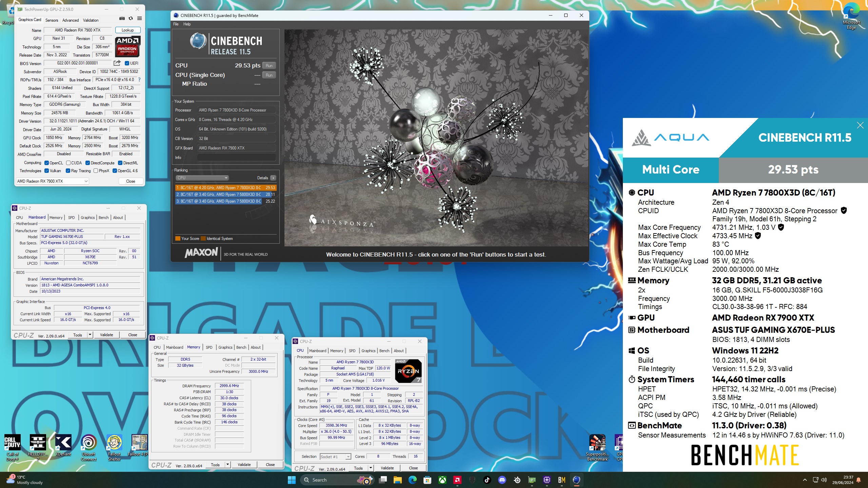Screen dimensions: 868x488
Task: Open Superposition Benchmark desktop shortcut
Action: tap(597, 447)
